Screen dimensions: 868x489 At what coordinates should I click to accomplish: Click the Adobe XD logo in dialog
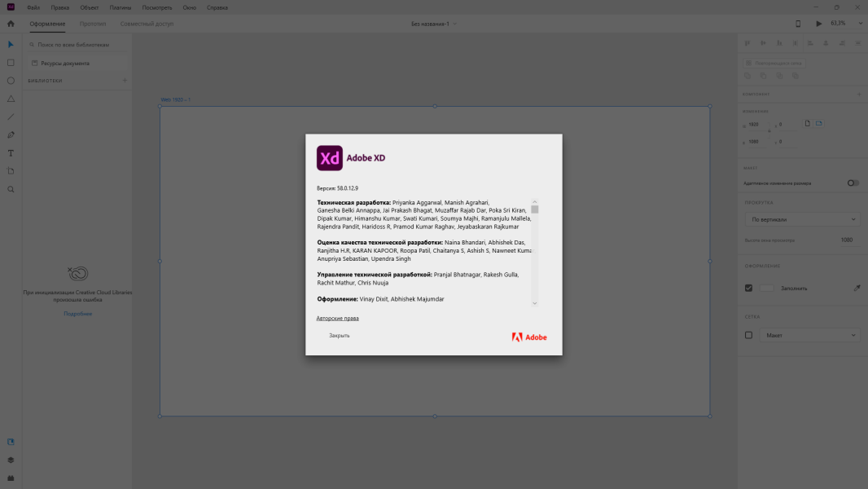330,158
